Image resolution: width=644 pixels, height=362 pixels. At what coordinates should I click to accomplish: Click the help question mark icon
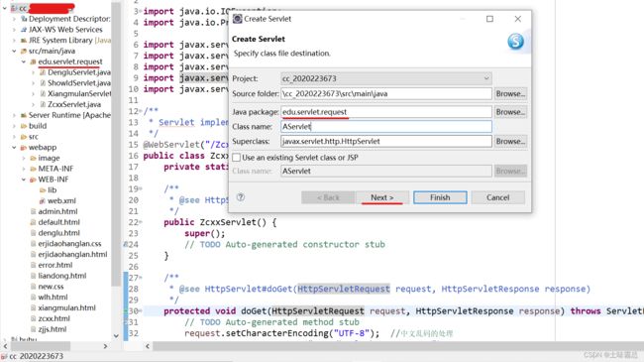(x=241, y=197)
